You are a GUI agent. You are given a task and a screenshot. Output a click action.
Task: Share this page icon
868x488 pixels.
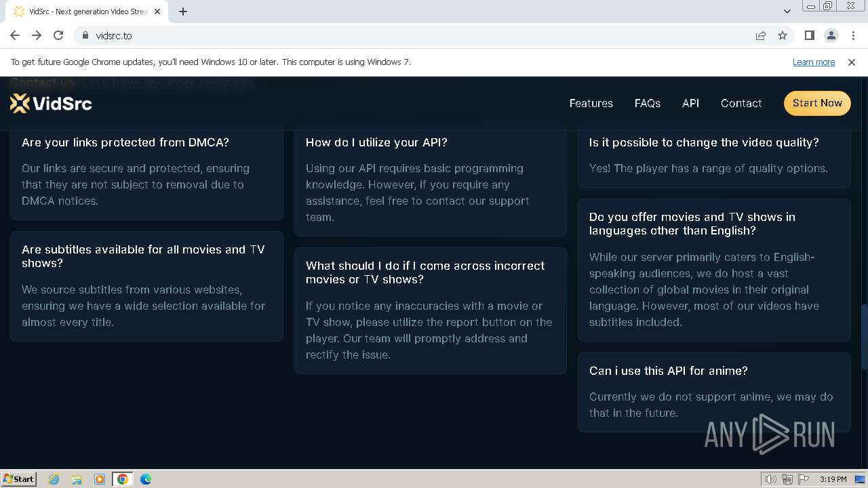[761, 35]
